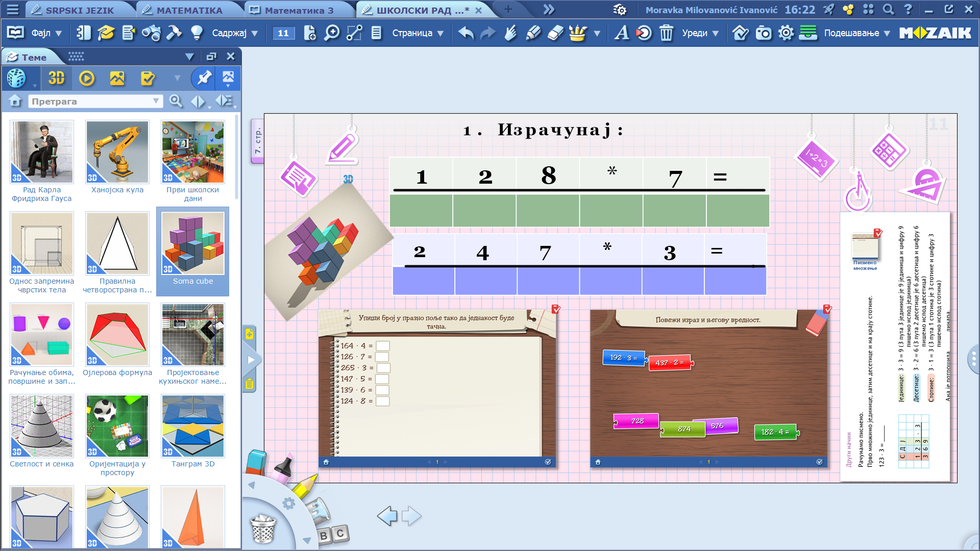Expand the drawing tools dropdown arrow
980x551 pixels.
597,34
